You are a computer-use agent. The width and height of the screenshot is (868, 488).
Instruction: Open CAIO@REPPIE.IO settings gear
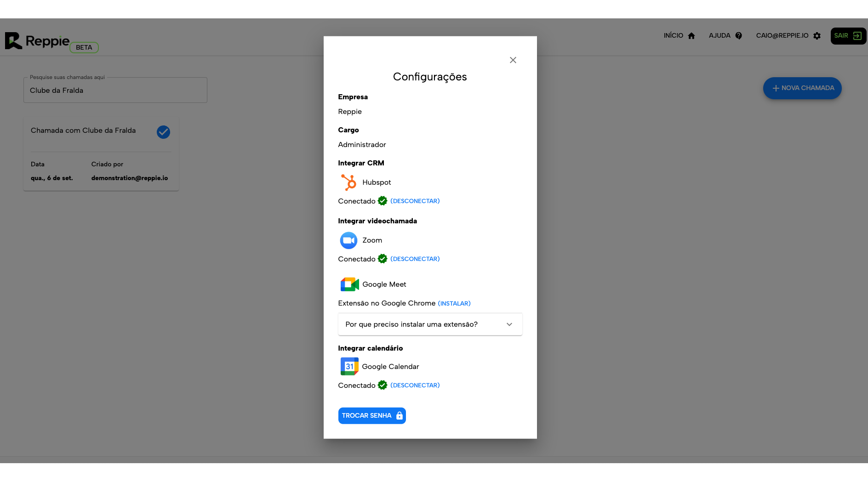coord(817,36)
